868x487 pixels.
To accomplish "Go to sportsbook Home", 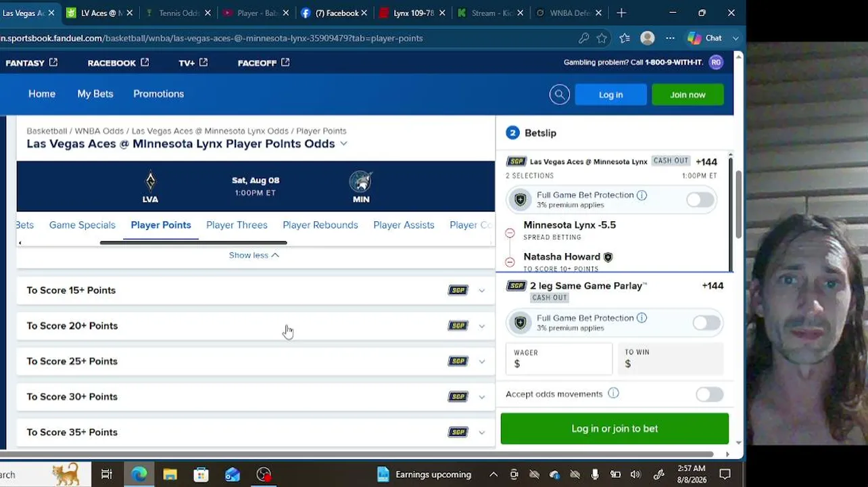I will (42, 94).
